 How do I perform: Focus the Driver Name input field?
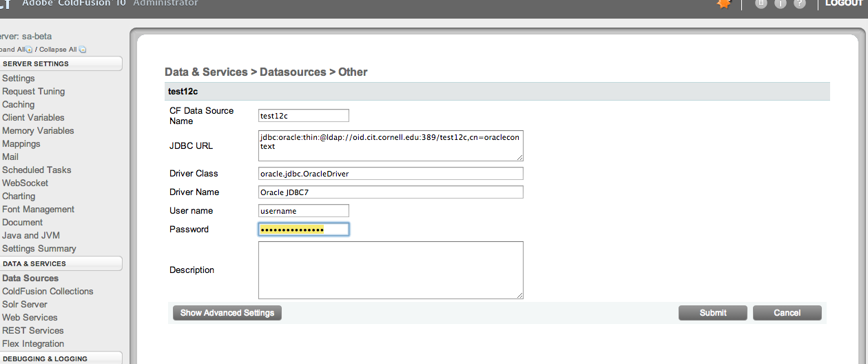(x=391, y=192)
